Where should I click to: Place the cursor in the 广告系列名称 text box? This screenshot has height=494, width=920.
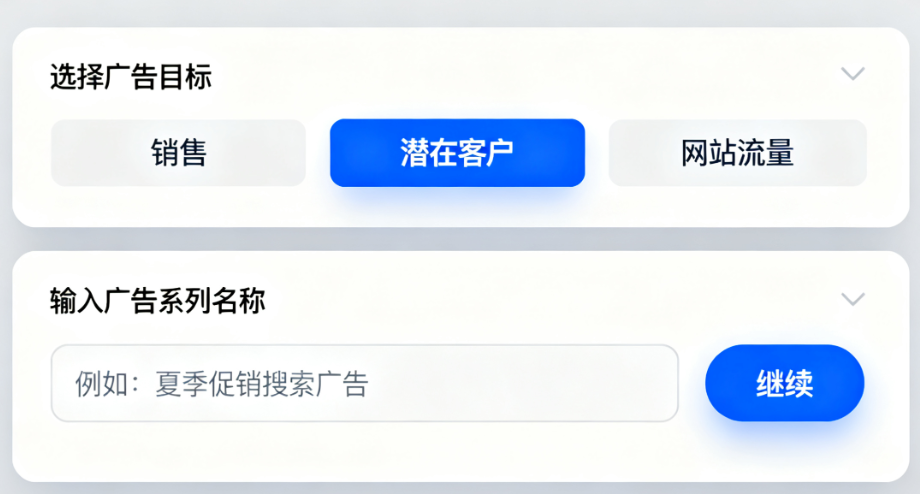(365, 383)
